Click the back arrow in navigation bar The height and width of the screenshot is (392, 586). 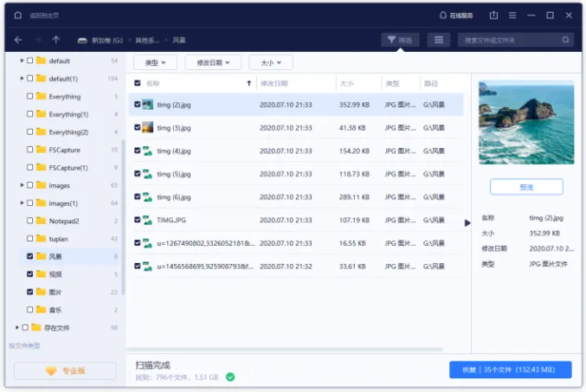[18, 40]
